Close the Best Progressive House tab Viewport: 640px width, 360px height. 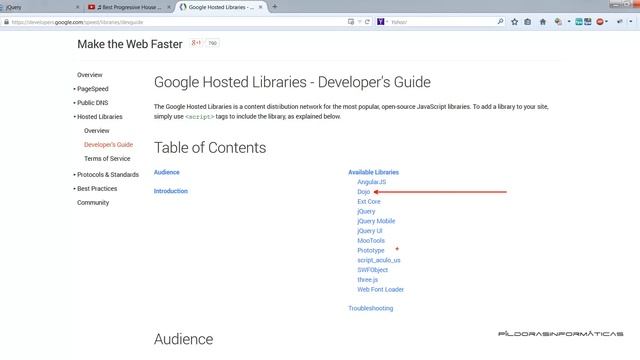tap(169, 7)
